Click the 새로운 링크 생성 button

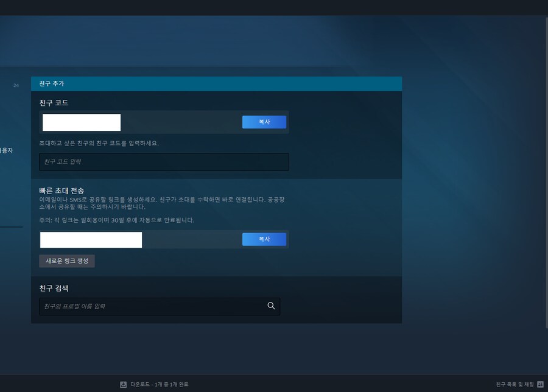pos(67,261)
